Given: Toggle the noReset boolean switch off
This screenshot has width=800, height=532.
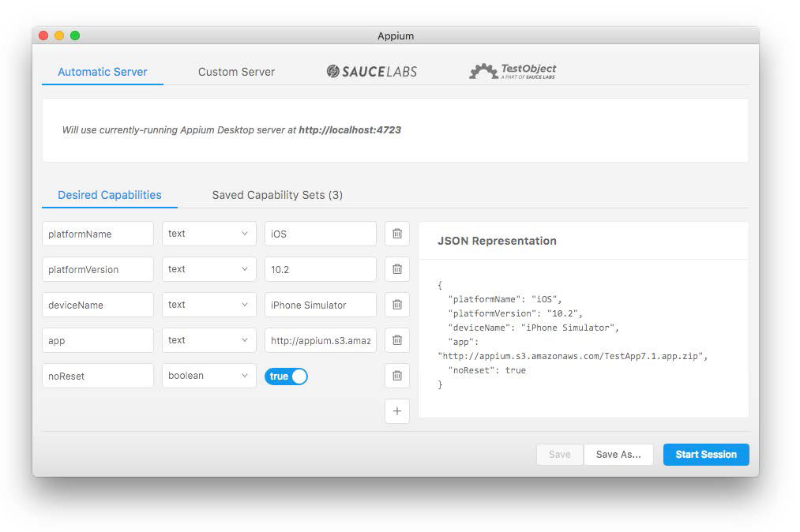Looking at the screenshot, I should click(x=286, y=377).
